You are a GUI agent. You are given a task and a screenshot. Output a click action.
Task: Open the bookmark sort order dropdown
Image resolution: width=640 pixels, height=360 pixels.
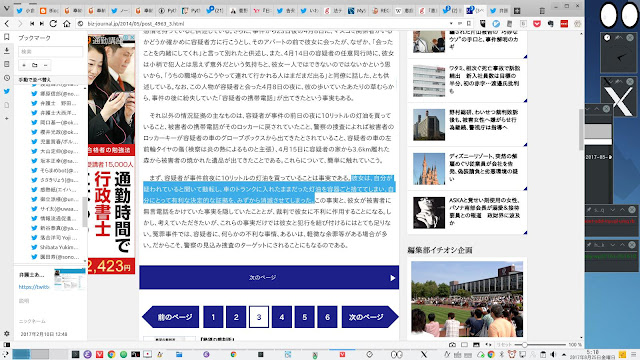(51, 80)
